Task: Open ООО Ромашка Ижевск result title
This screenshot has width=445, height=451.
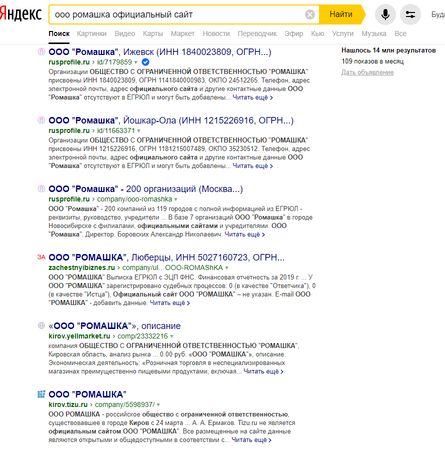Action: tap(160, 52)
